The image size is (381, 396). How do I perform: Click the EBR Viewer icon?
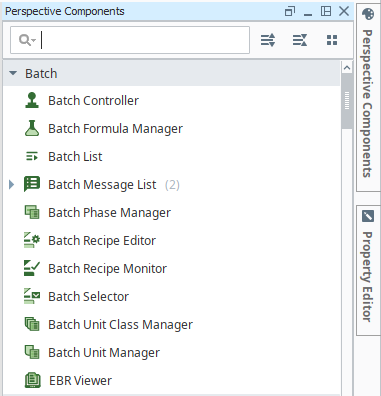click(x=33, y=380)
